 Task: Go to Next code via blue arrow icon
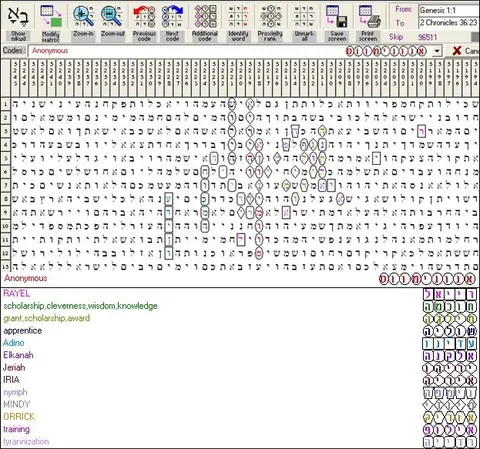[172, 16]
